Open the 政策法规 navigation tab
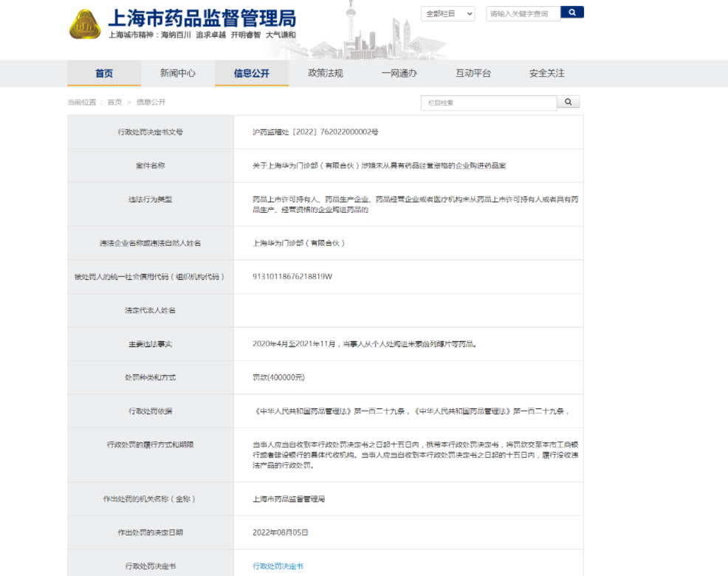Screen dimensions: 728x576 [326, 73]
